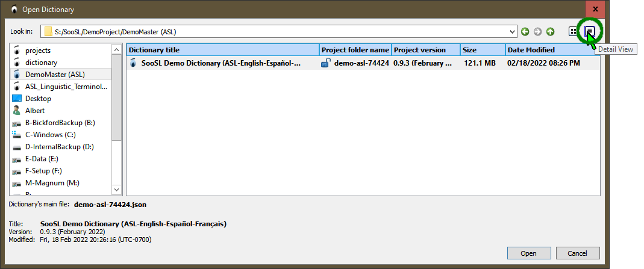Viewport: 644px width, 269px height.
Task: Select E-Data (E:) drive
Action: (61, 159)
